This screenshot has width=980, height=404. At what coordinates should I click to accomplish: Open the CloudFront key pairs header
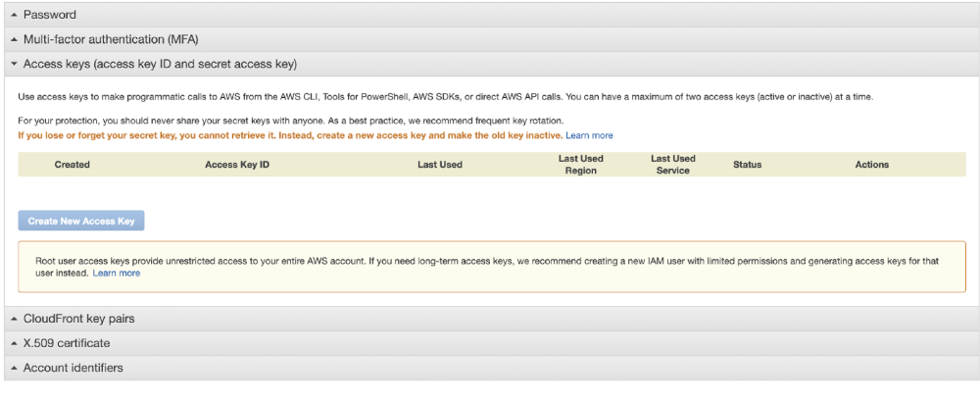(x=490, y=319)
